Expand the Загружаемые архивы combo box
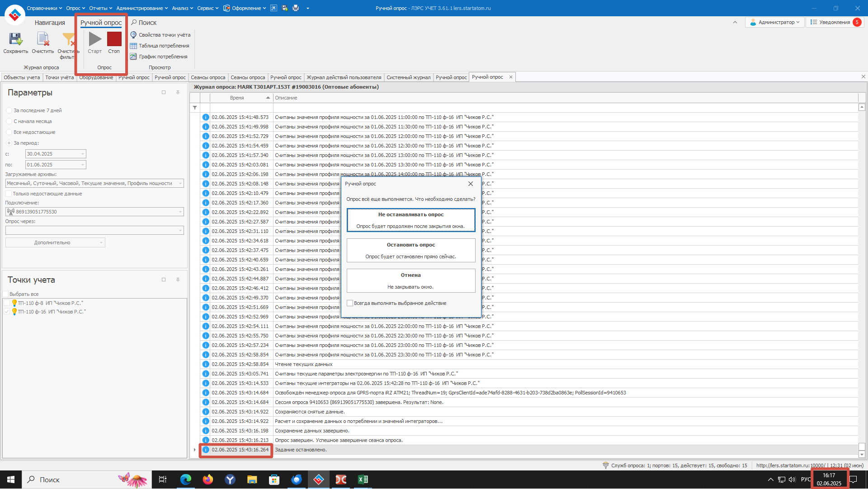The height and width of the screenshot is (489, 868). [180, 183]
